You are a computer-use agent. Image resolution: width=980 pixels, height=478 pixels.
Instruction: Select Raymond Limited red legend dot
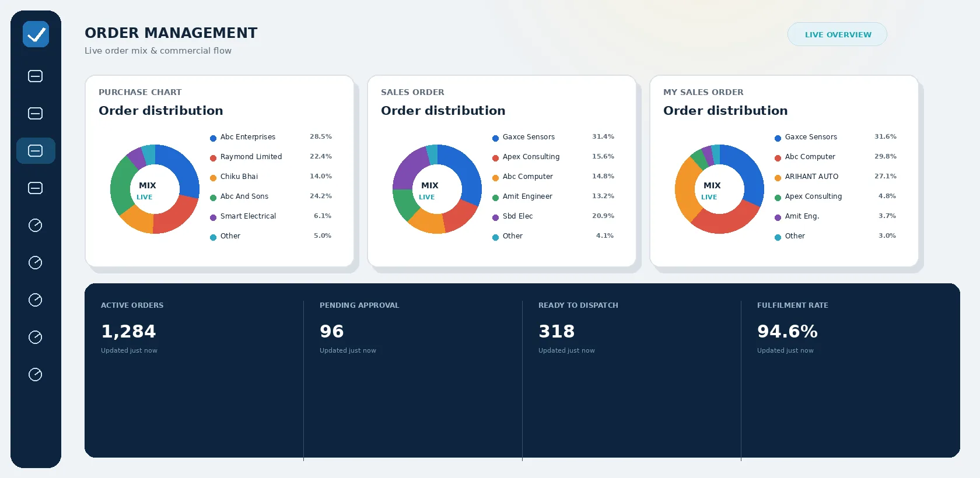pyautogui.click(x=213, y=158)
